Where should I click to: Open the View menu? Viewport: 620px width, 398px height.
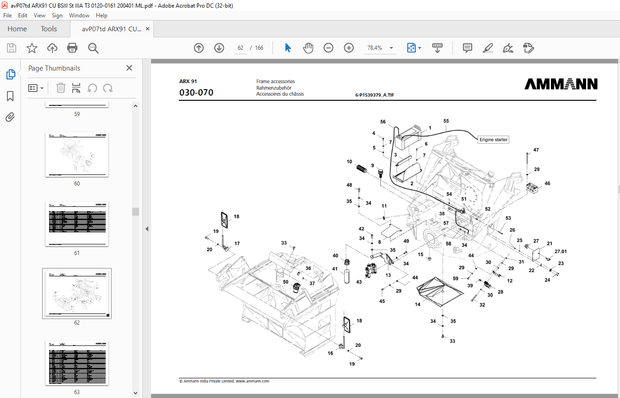(x=40, y=15)
